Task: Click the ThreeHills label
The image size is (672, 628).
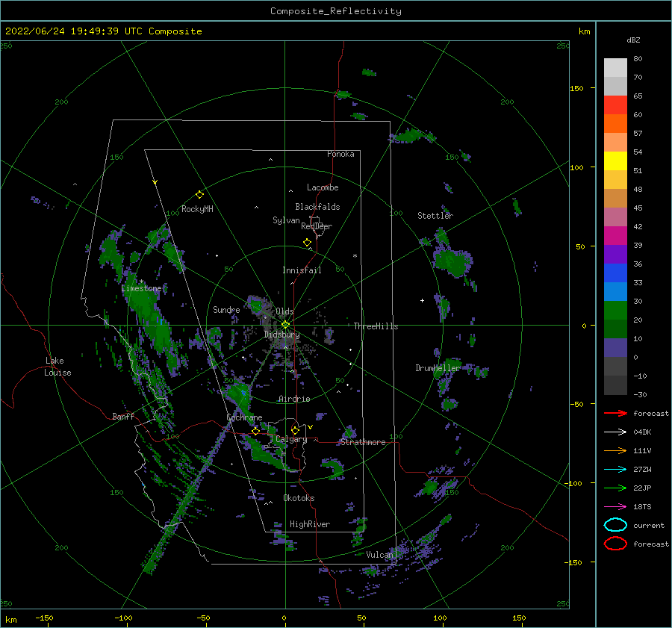Action: (x=376, y=326)
